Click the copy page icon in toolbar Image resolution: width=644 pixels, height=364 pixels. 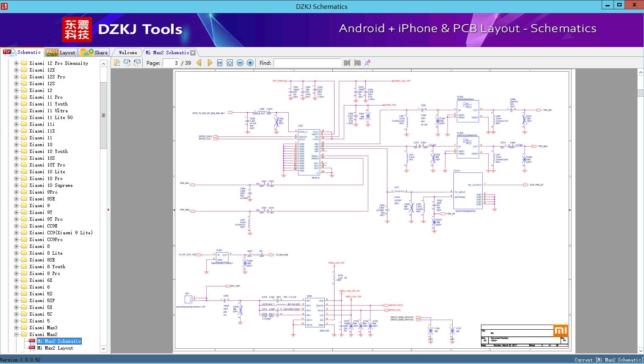(116, 63)
